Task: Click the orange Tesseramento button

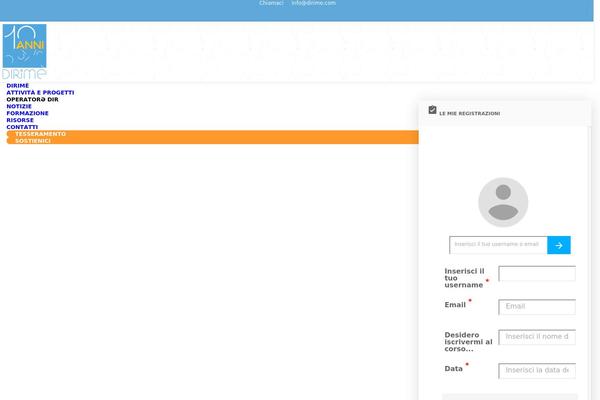Action: 212,134
